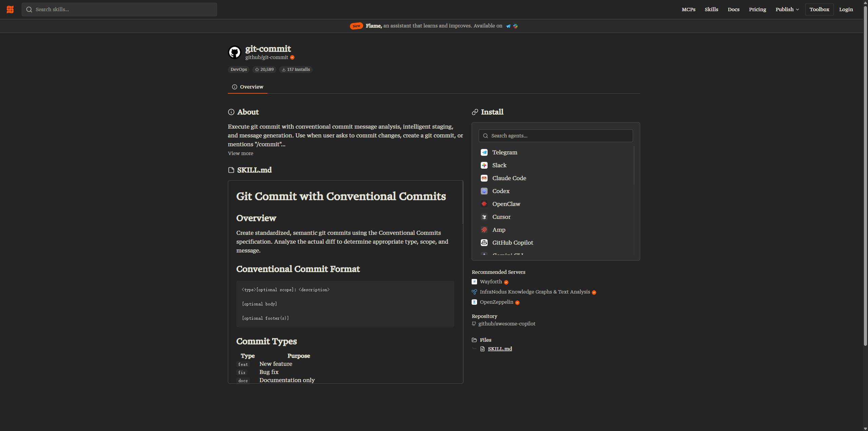Open SKILL.md in the Files list
The width and height of the screenshot is (868, 431).
tap(500, 349)
